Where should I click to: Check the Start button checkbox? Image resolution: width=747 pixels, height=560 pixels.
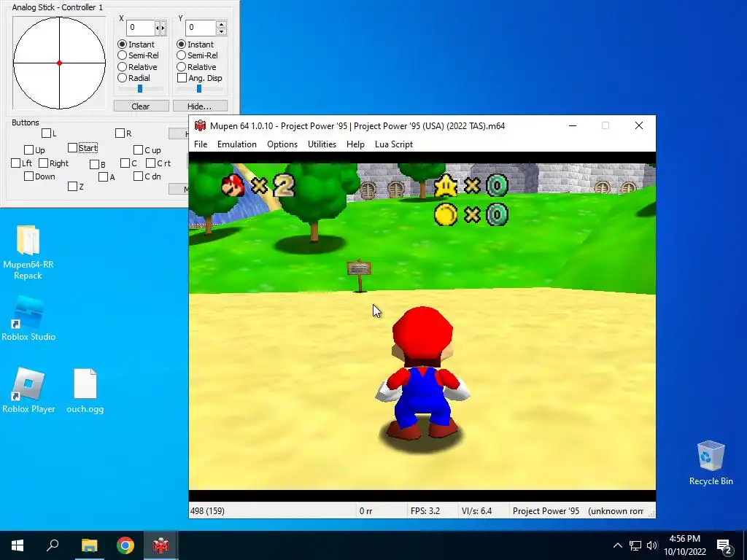click(72, 147)
